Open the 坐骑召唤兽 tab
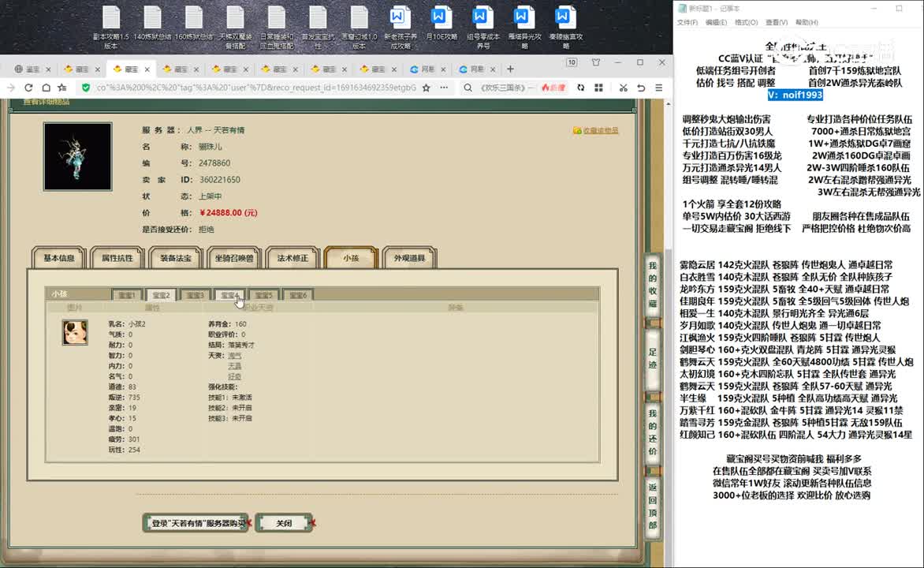 234,258
